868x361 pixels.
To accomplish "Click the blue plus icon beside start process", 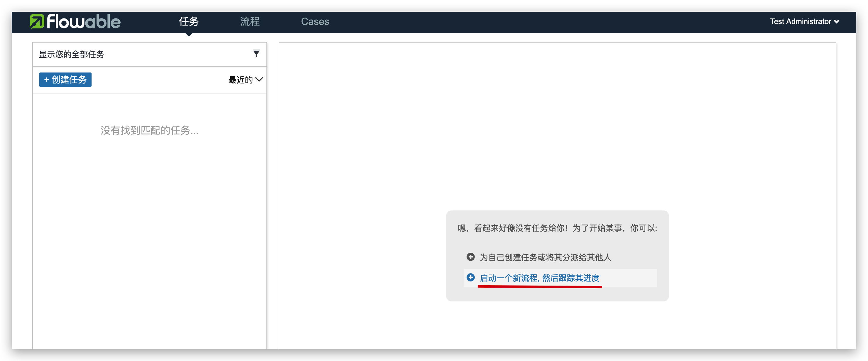I will point(470,277).
